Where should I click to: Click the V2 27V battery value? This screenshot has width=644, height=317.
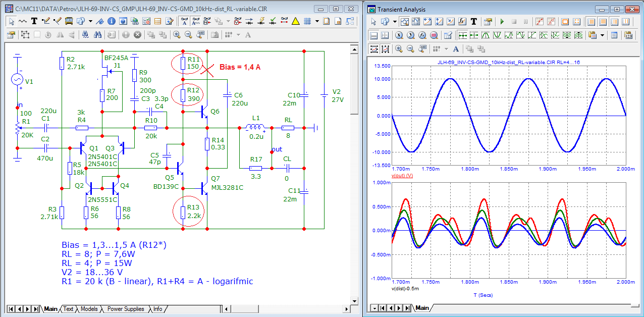338,99
